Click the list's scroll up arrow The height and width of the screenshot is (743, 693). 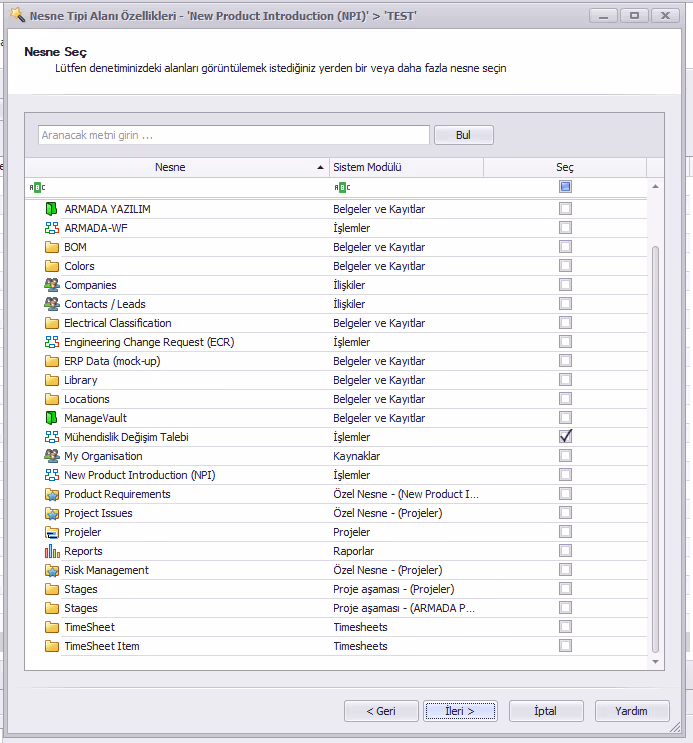click(x=655, y=187)
